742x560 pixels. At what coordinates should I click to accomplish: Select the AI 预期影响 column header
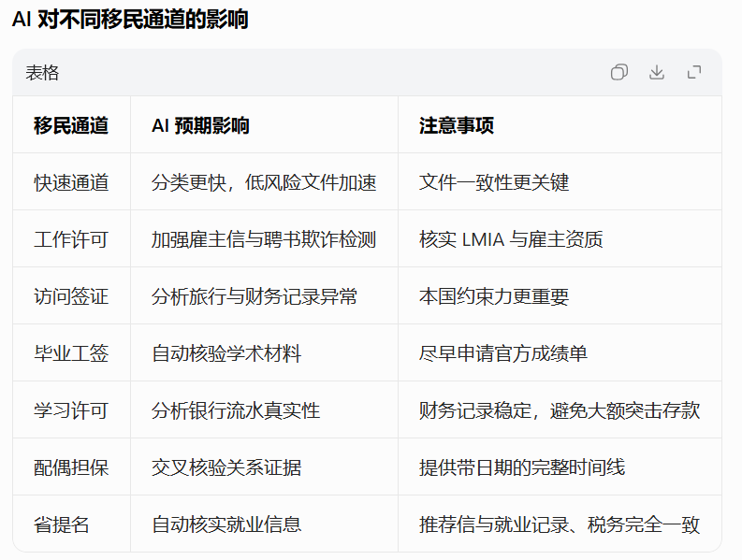pyautogui.click(x=200, y=125)
